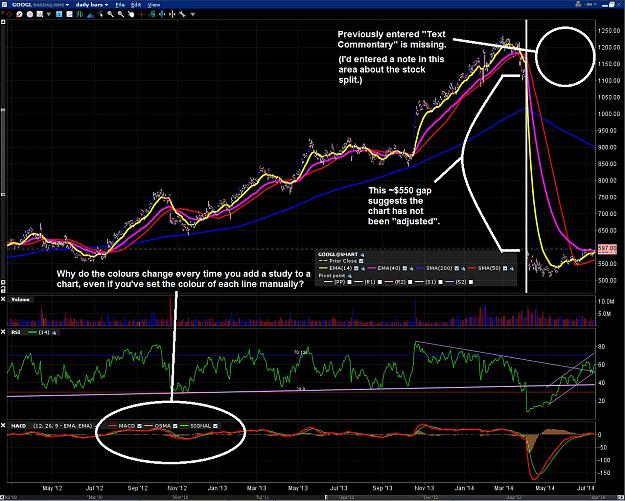The width and height of the screenshot is (625, 501).
Task: Click the clock-style refresh toolbar icon
Action: (19, 14)
